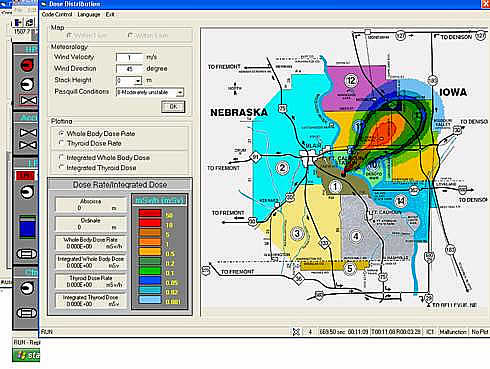Screen dimensions: 490x369
Task: Click the Exit menu item
Action: click(x=110, y=14)
